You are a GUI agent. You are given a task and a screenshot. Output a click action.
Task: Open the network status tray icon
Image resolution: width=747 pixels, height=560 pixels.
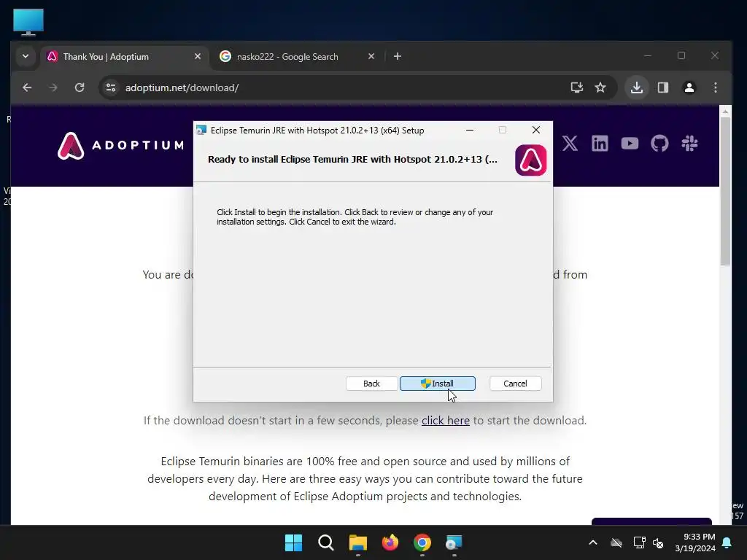639,542
